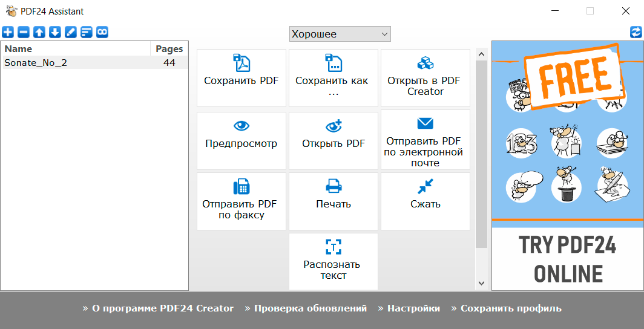Image resolution: width=644 pixels, height=329 pixels.
Task: Choose Открыть в PDF Creator
Action: click(x=425, y=78)
